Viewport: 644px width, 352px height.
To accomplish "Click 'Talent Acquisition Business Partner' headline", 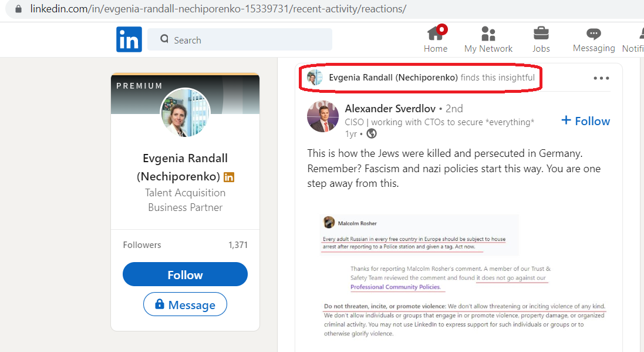I will coord(186,200).
